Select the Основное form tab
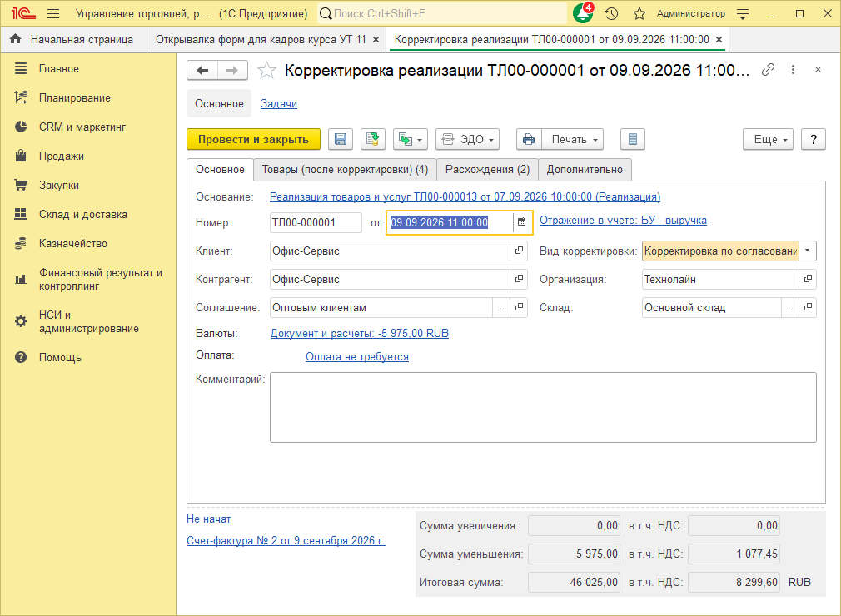This screenshot has height=616, width=841. coord(220,170)
